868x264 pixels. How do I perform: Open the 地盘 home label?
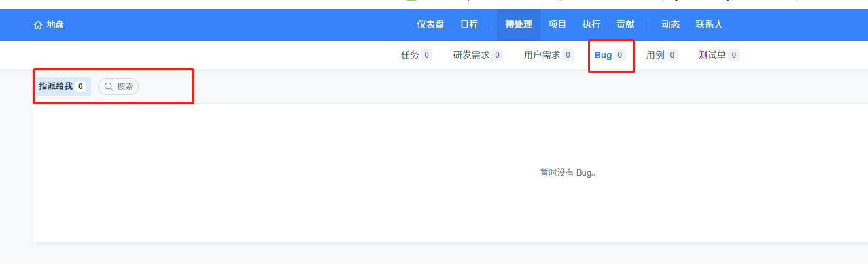tap(56, 25)
